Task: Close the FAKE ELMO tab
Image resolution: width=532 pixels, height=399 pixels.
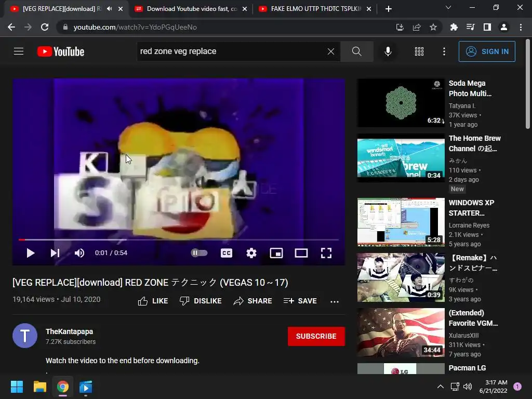Action: tap(369, 9)
